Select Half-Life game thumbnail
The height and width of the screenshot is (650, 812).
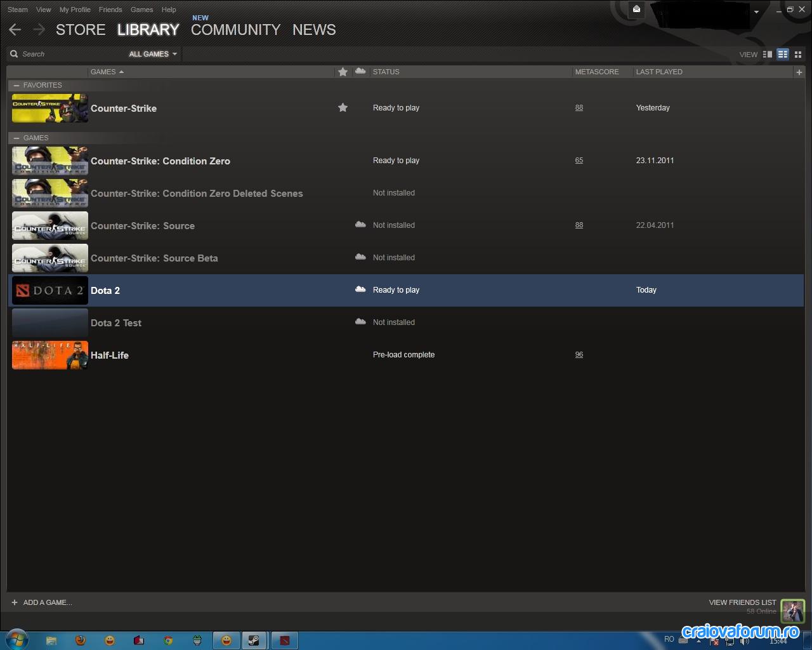(50, 355)
